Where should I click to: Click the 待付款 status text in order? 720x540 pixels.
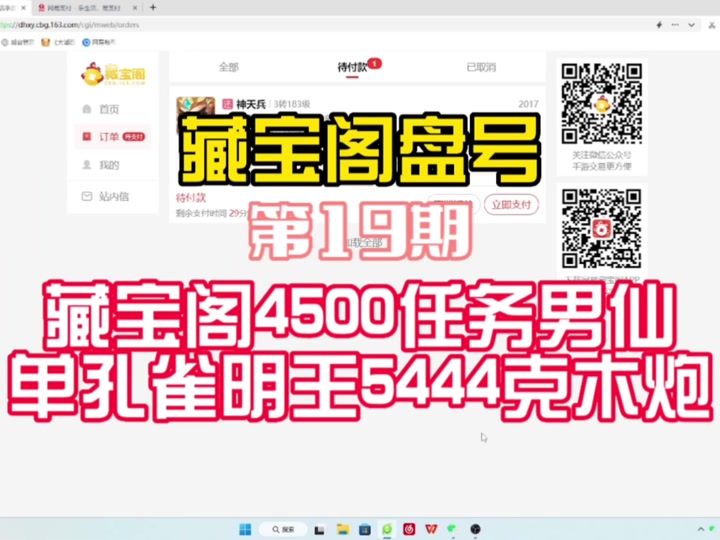point(191,198)
